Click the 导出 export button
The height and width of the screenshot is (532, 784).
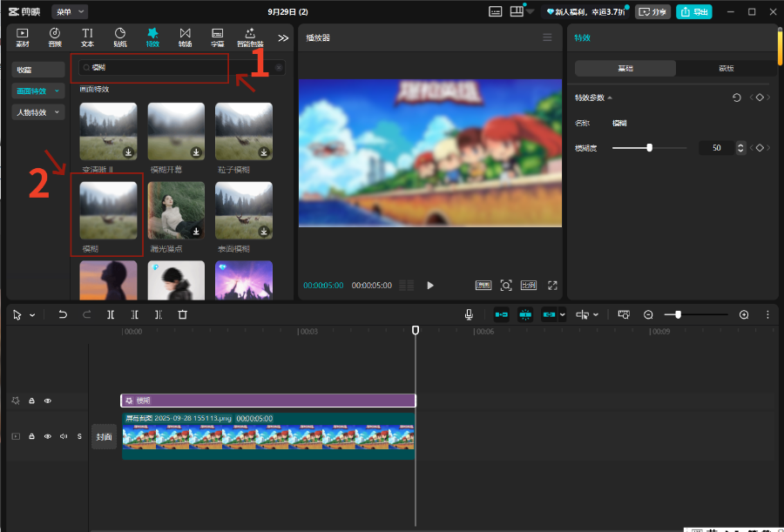pos(693,11)
